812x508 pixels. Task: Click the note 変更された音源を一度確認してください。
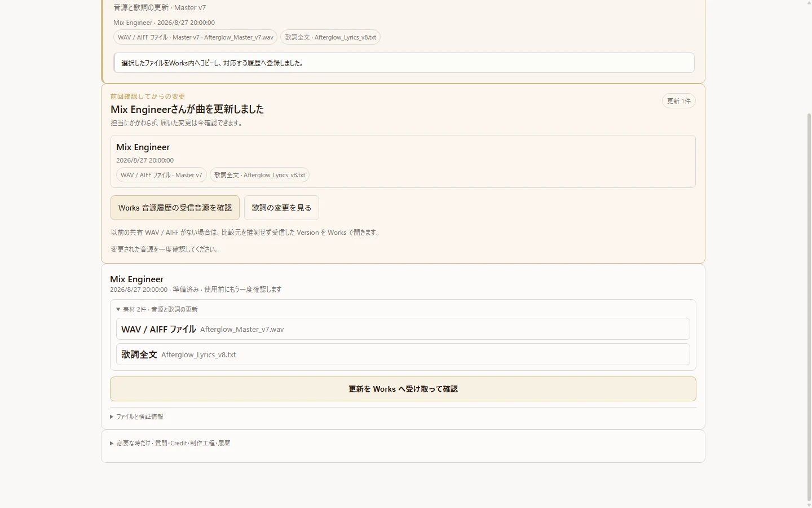(x=165, y=249)
